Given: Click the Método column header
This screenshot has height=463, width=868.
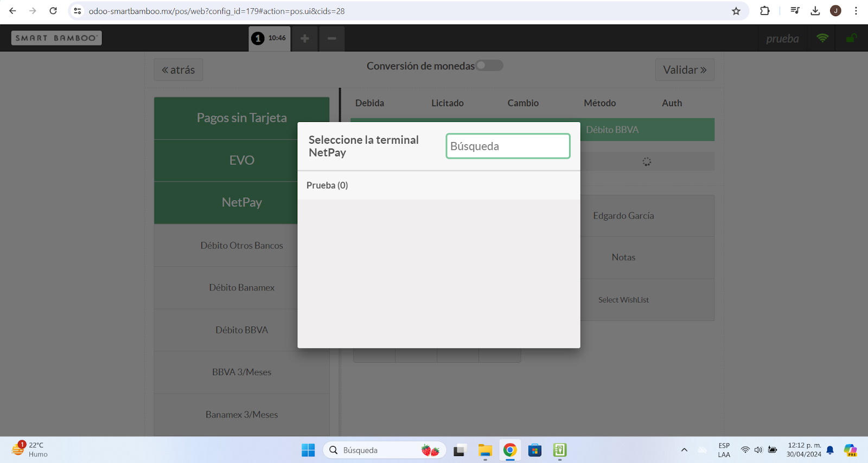Looking at the screenshot, I should [x=599, y=103].
